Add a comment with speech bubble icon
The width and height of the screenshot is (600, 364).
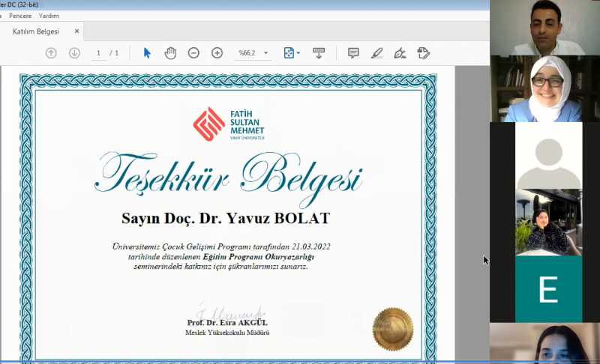point(353,53)
